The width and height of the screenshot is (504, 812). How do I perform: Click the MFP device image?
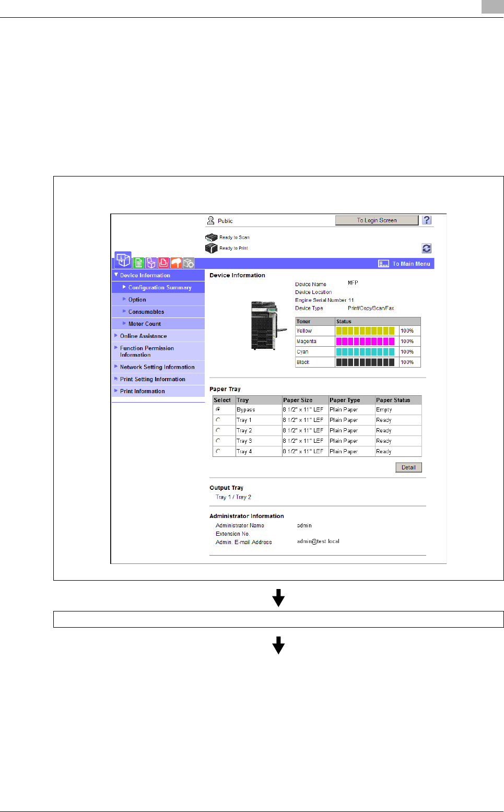point(268,325)
